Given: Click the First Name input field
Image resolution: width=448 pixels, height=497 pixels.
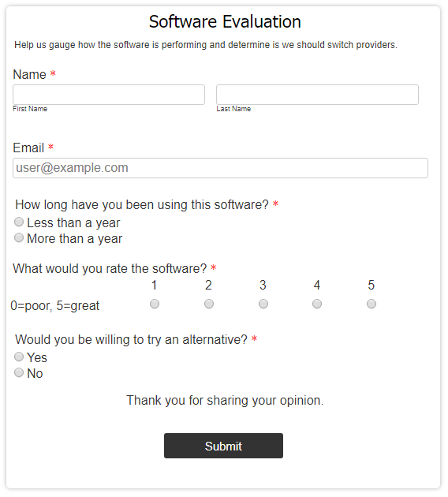Looking at the screenshot, I should [109, 95].
